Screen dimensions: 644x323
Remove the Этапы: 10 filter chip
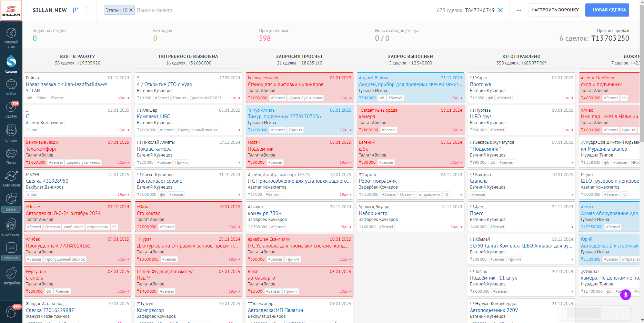coord(131,10)
